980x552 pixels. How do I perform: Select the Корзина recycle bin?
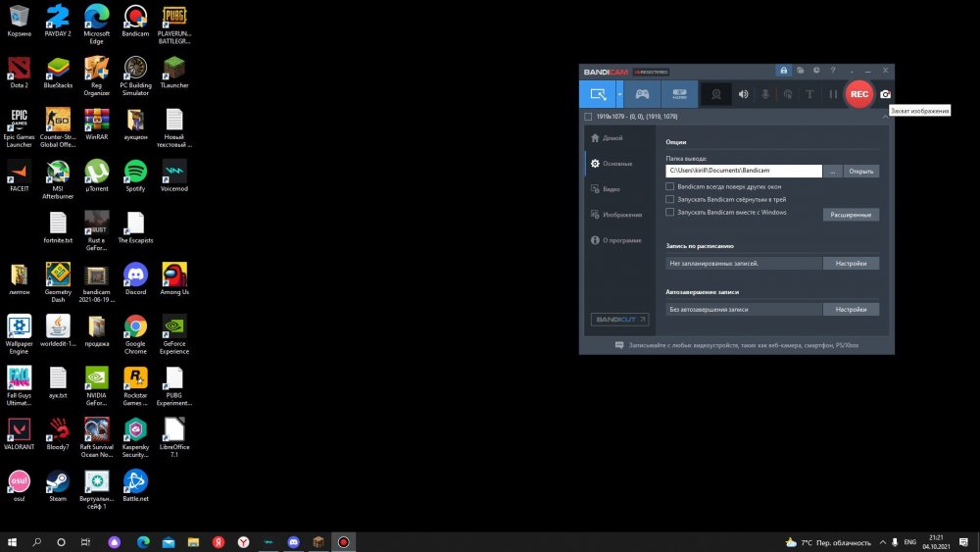[19, 21]
